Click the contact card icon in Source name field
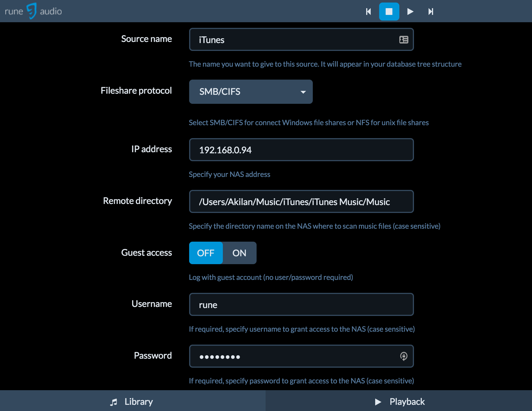This screenshot has height=411, width=532. click(404, 40)
